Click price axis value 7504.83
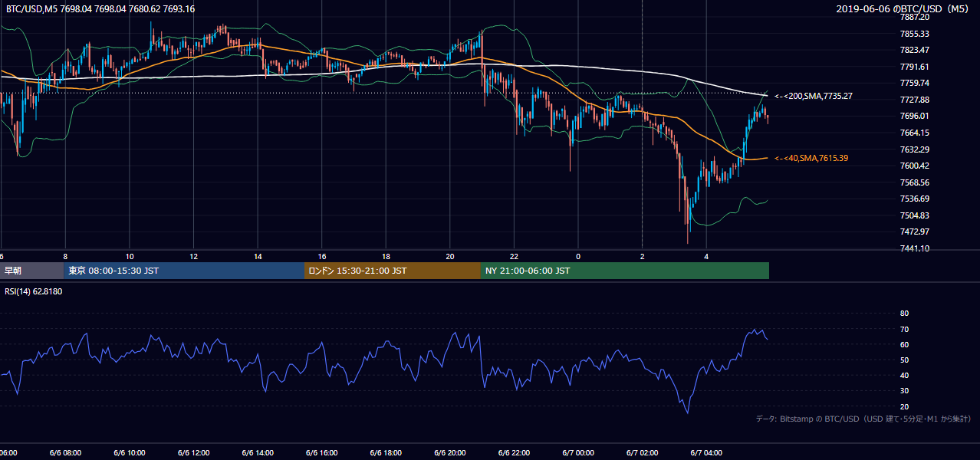 [x=915, y=215]
